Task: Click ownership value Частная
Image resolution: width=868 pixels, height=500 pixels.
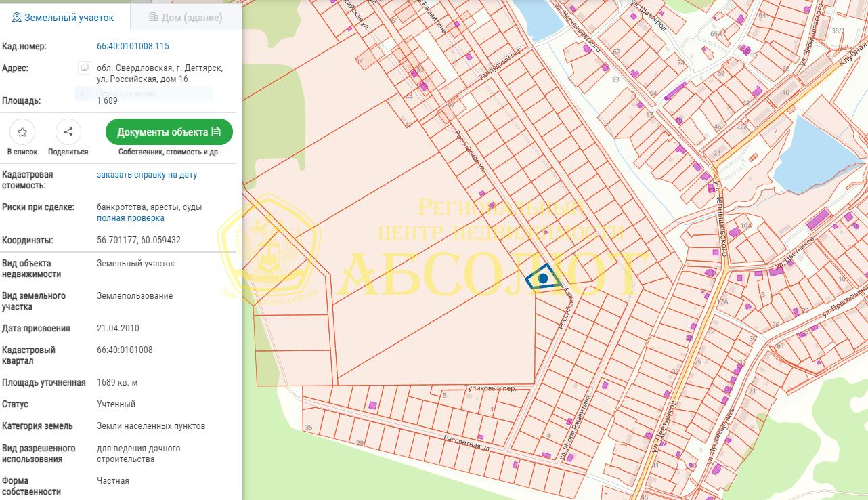Action: click(x=113, y=481)
